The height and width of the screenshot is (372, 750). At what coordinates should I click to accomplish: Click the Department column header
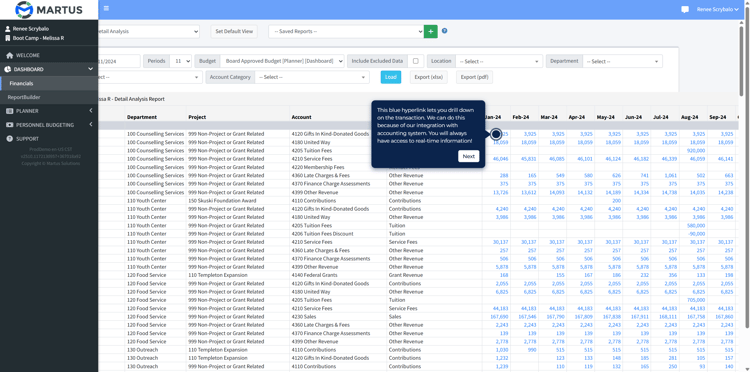(x=142, y=117)
